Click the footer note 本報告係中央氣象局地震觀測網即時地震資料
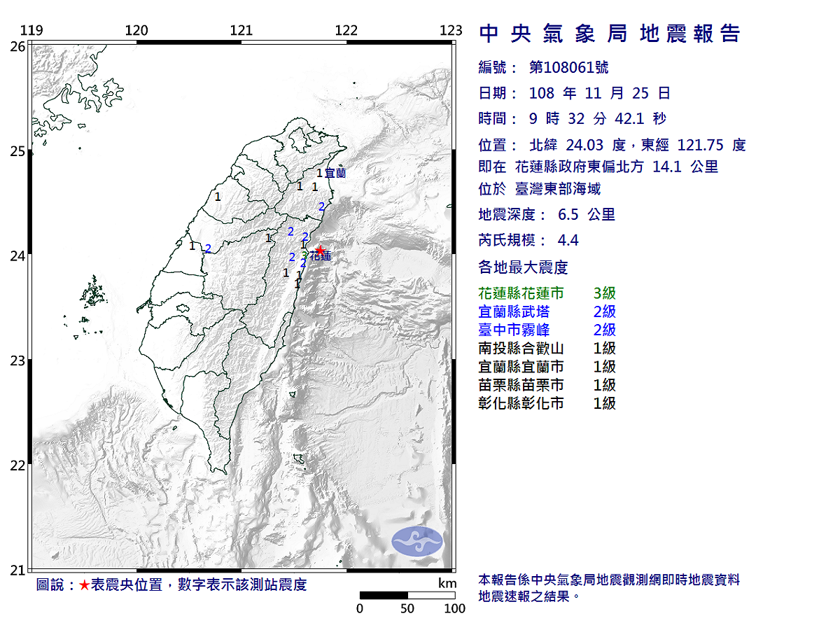This screenshot has width=840, height=630. [610, 580]
